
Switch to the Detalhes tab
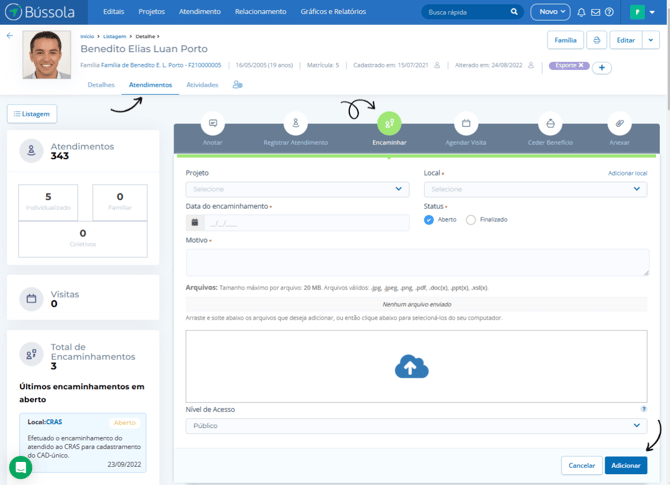point(101,85)
